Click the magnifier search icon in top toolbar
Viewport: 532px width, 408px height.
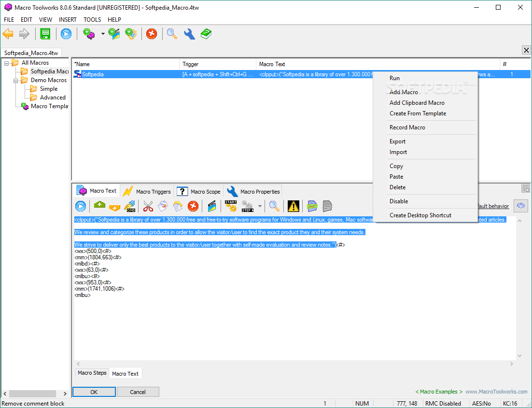(x=172, y=34)
